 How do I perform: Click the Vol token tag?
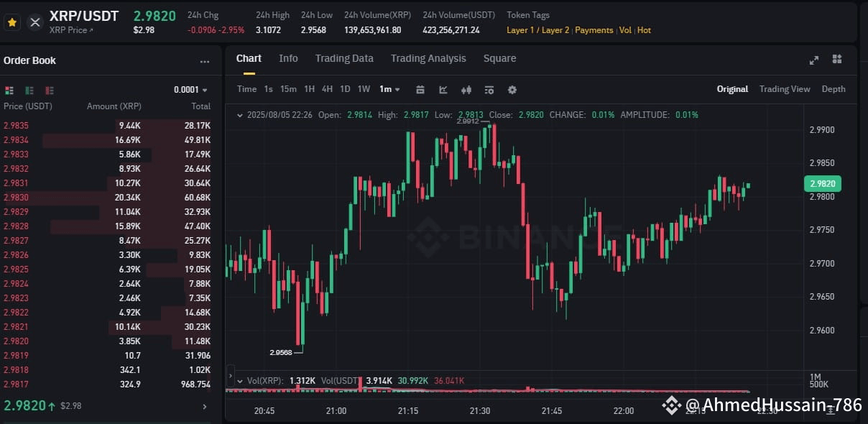(x=625, y=30)
